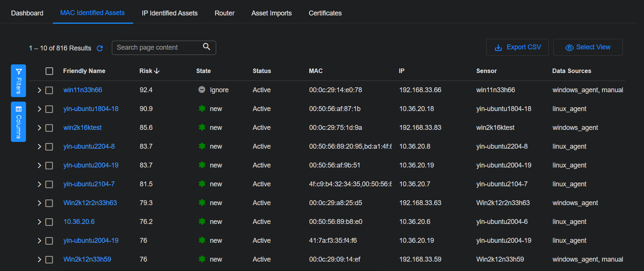Click the Risk sort arrow
Viewport: 644px width, 271px height.
coord(157,71)
